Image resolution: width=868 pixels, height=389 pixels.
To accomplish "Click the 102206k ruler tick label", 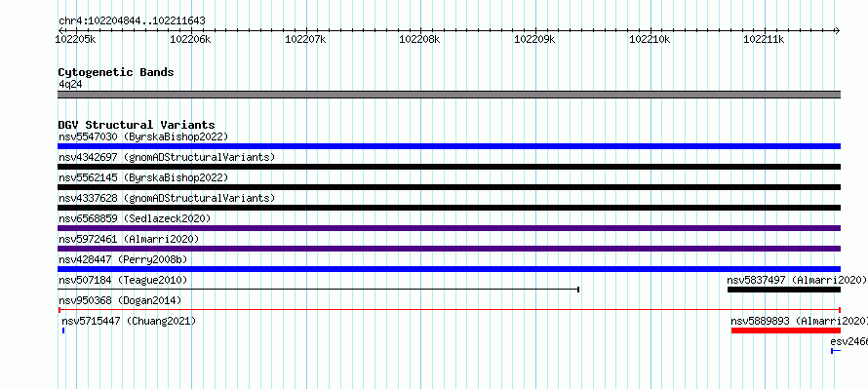I will point(190,39).
